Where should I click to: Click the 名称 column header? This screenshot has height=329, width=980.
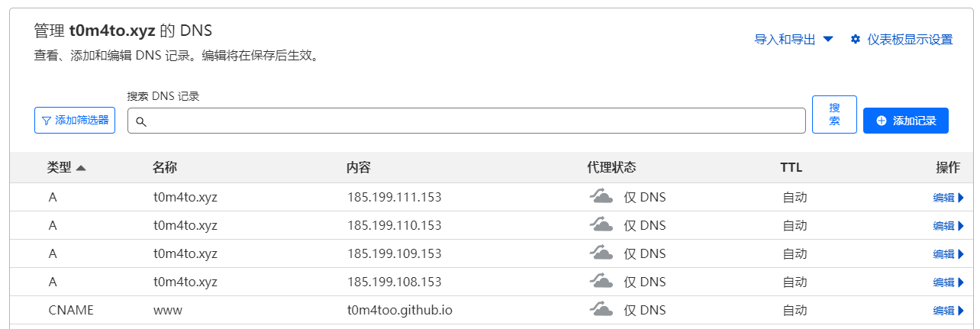coord(165,168)
